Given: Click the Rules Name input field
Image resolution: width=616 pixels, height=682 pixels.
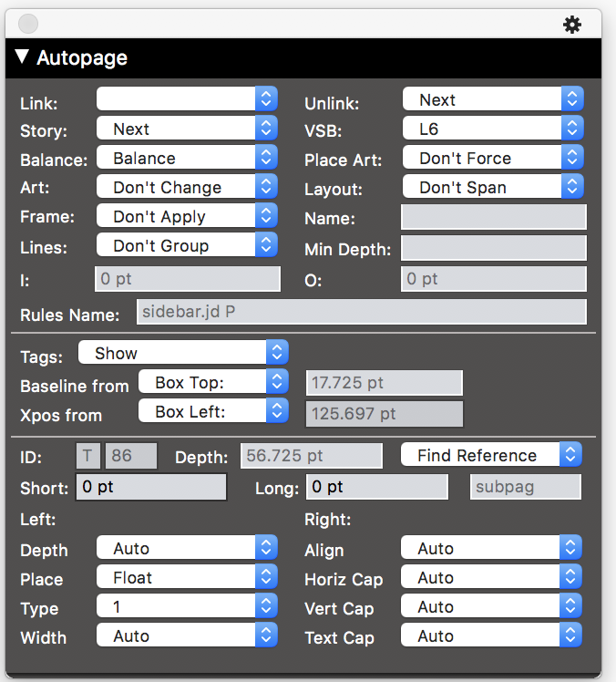Looking at the screenshot, I should point(361,312).
